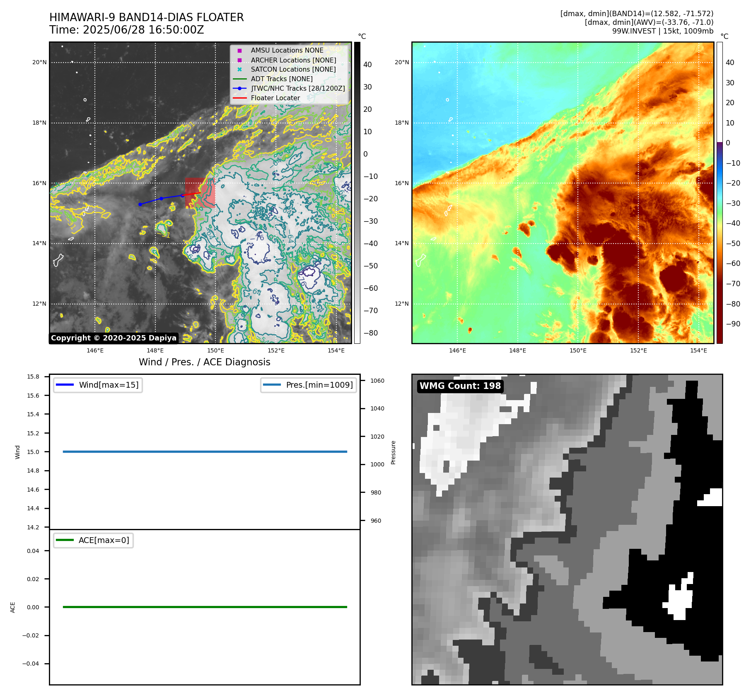Click the Floater Locater red line legend marker
Image resolution: width=751 pixels, height=700 pixels.
click(x=239, y=98)
